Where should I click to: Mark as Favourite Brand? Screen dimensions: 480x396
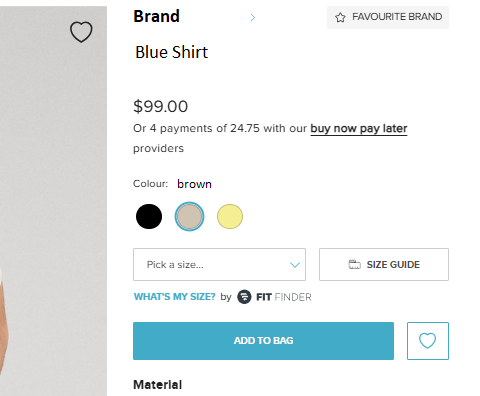click(x=388, y=17)
